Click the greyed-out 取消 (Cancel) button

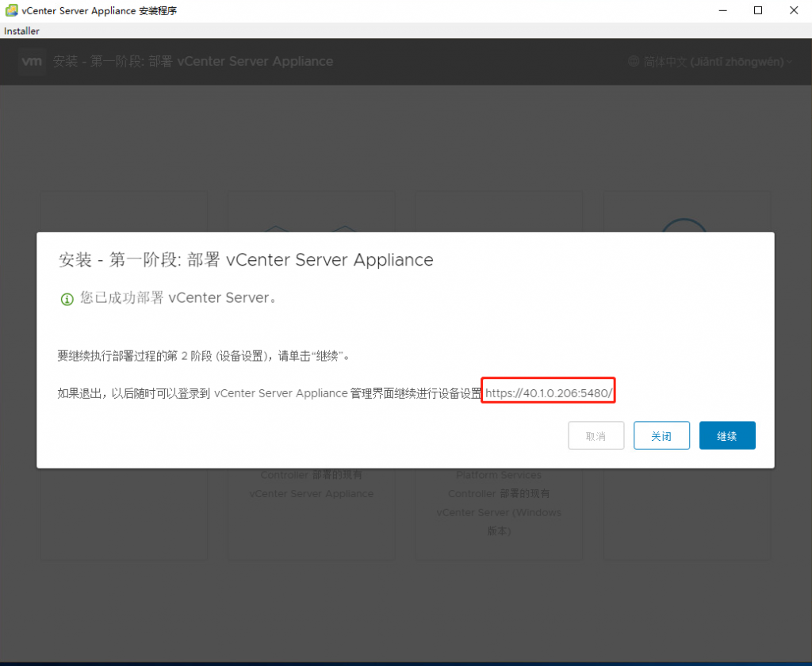pyautogui.click(x=596, y=435)
